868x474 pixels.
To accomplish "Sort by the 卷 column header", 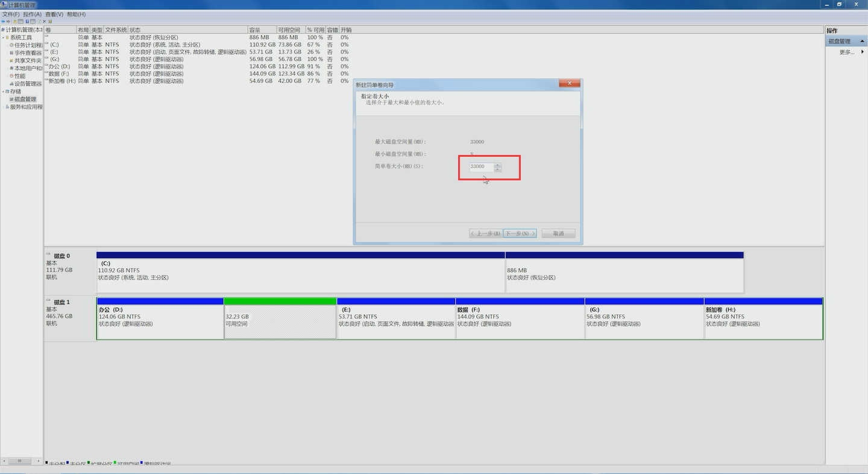I will 60,30.
